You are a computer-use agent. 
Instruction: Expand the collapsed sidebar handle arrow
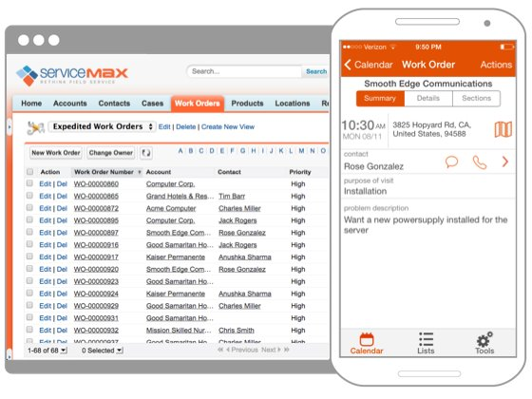click(x=9, y=127)
